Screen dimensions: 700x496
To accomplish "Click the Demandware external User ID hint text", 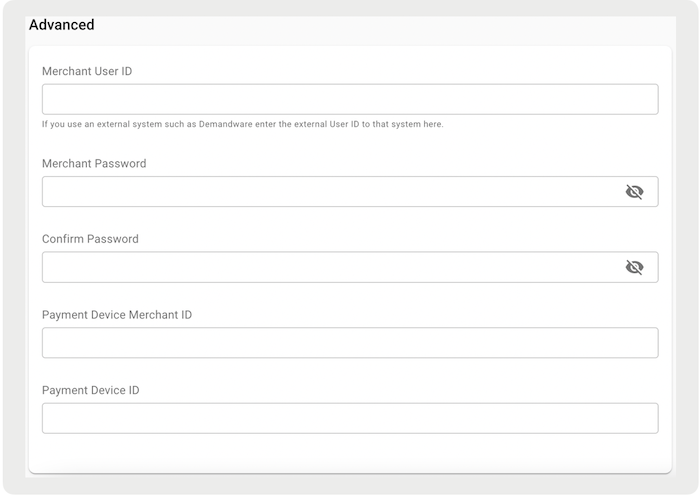I will pyautogui.click(x=242, y=124).
